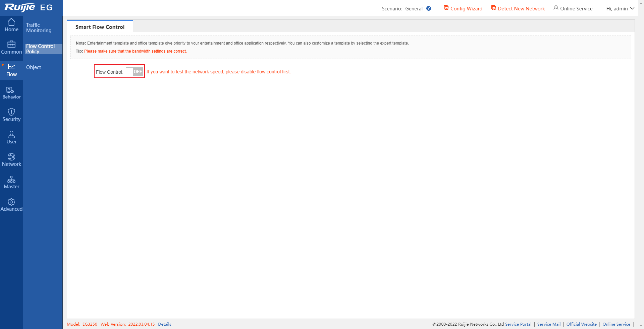The width and height of the screenshot is (644, 329).
Task: Open the Master topology icon
Action: (11, 179)
